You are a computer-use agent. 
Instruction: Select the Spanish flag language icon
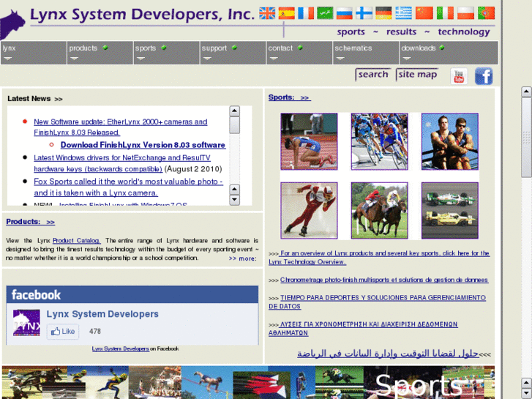pyautogui.click(x=286, y=13)
